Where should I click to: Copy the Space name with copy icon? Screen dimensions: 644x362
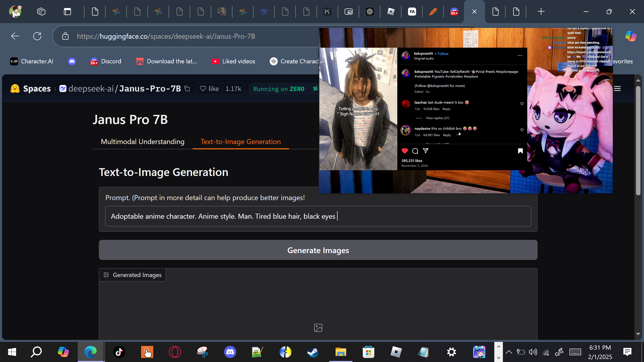187,88
